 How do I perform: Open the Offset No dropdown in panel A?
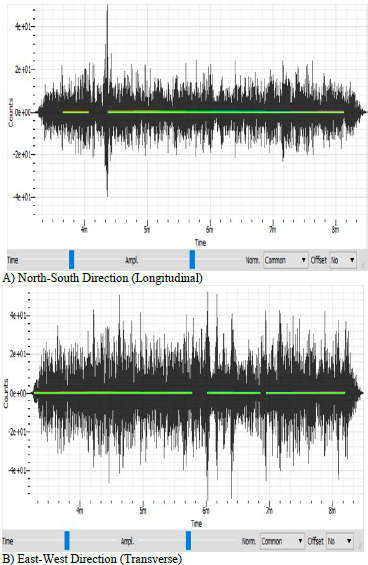[x=343, y=260]
